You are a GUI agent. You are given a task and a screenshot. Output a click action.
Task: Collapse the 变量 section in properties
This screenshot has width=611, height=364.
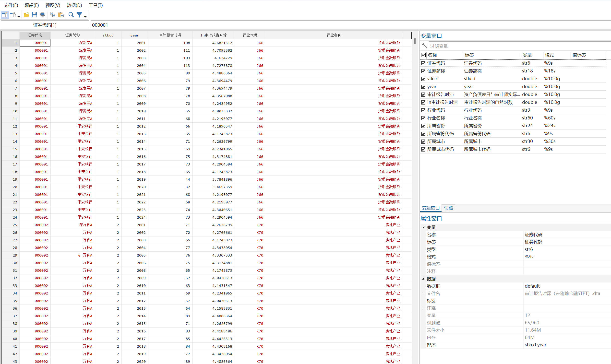point(423,227)
